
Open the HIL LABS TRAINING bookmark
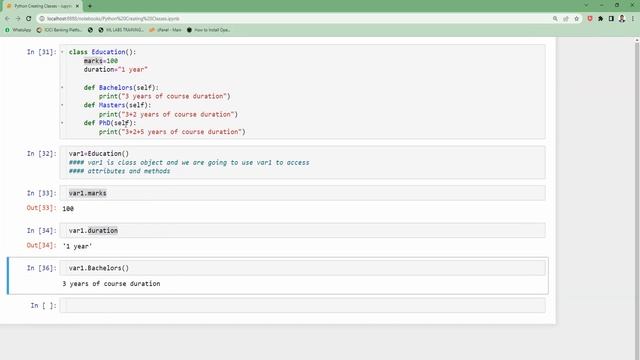[121, 30]
